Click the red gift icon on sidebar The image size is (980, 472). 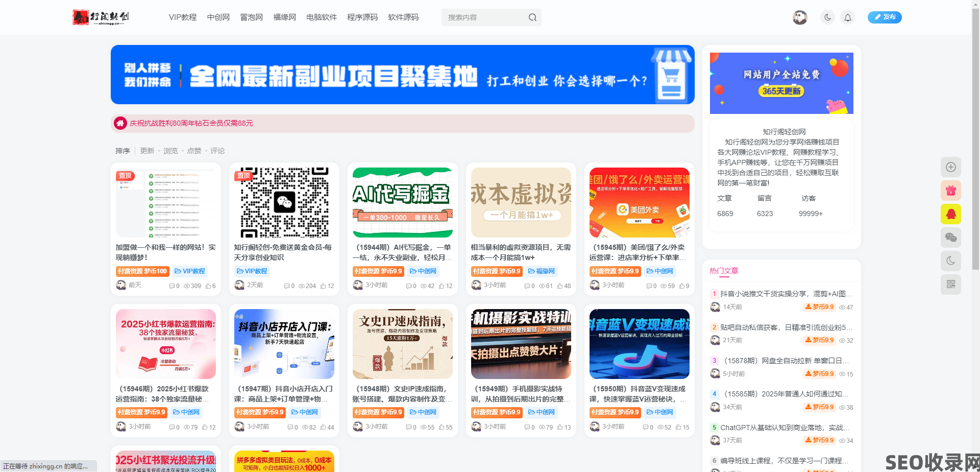(951, 191)
